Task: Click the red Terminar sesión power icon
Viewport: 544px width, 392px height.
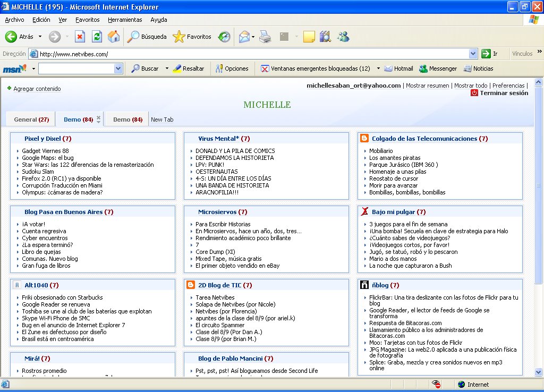Action: point(474,92)
